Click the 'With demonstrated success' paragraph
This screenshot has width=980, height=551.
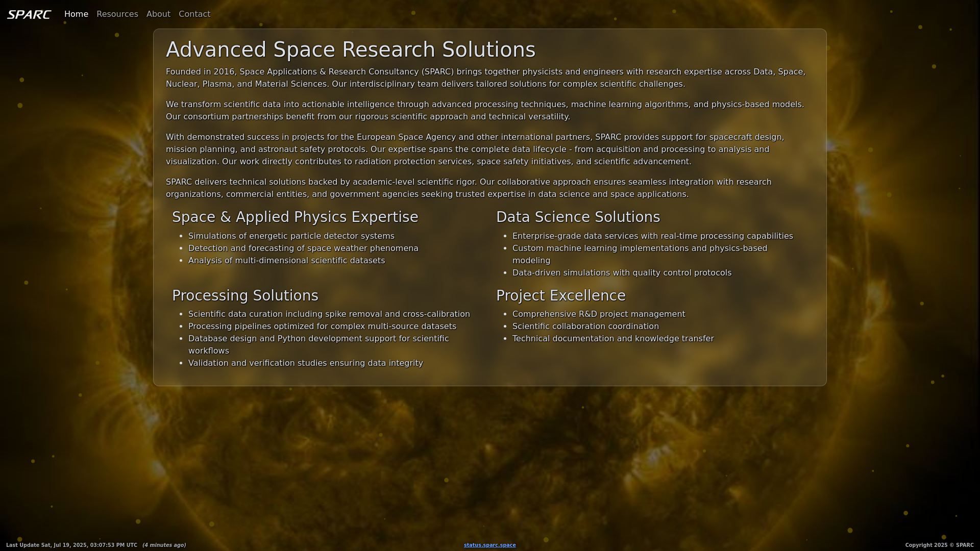(475, 149)
